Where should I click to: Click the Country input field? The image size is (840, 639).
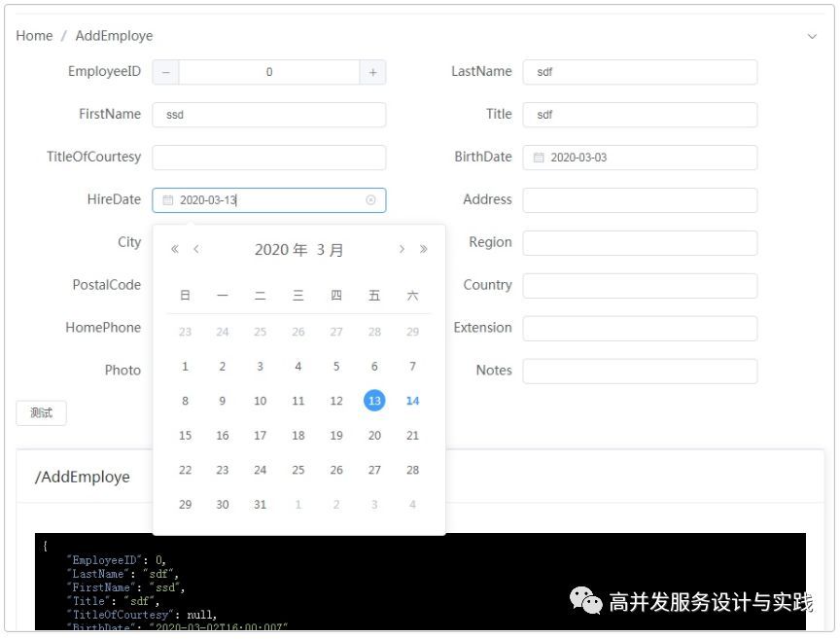pyautogui.click(x=641, y=285)
